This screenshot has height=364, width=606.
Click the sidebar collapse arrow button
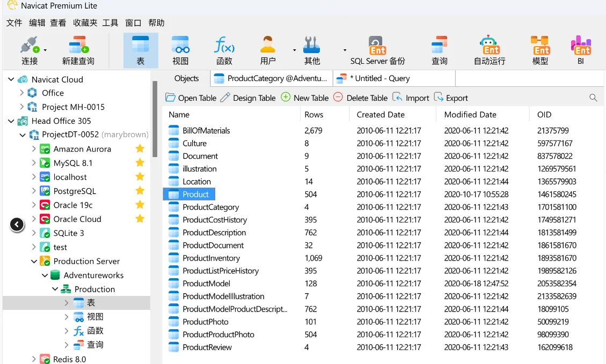pos(17,225)
